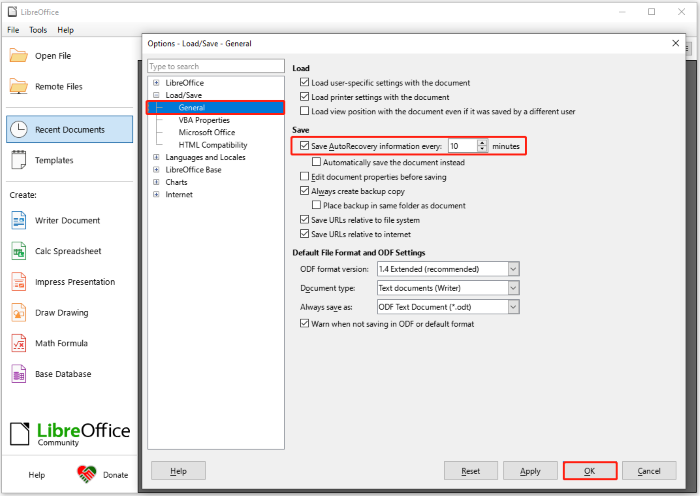
Task: Click the LibreOffice Base tree label
Action: pos(193,170)
